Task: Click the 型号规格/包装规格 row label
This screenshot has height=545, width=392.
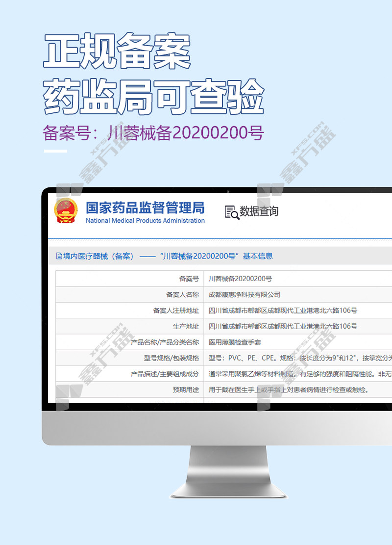Action: 171,358
